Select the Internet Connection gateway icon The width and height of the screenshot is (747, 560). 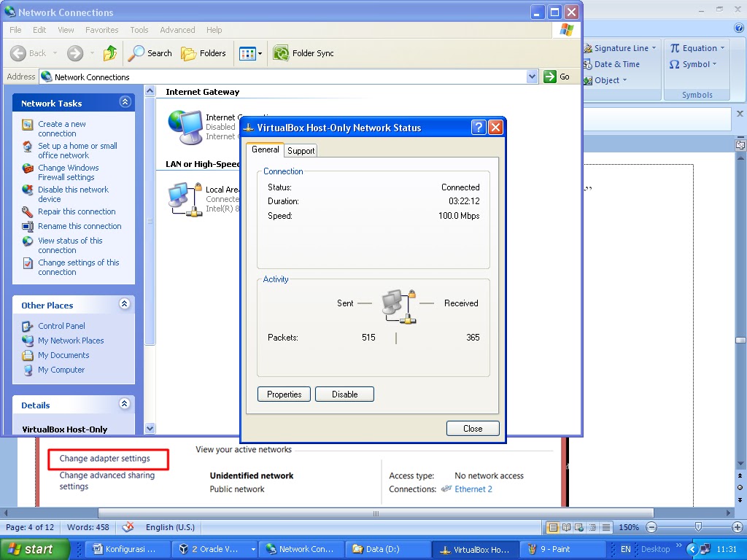point(185,127)
